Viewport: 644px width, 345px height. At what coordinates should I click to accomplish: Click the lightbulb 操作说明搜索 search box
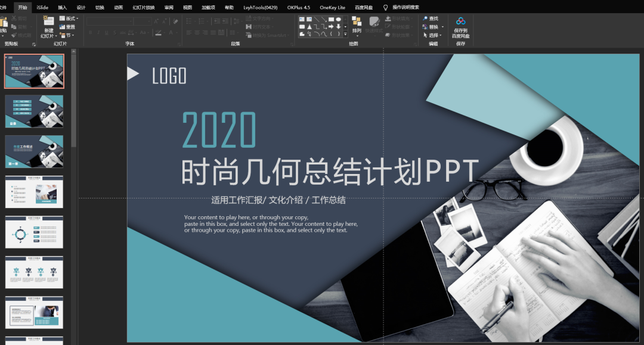[401, 7]
